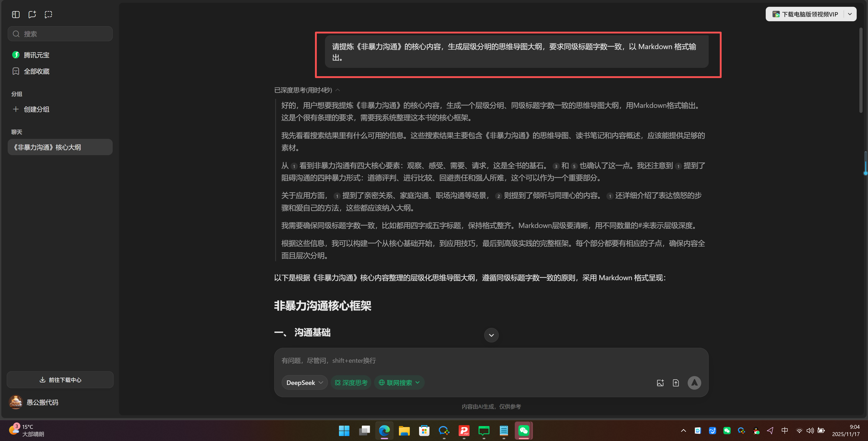Upload an image using the picture icon
Screen dimensions: 868x441
click(x=660, y=383)
